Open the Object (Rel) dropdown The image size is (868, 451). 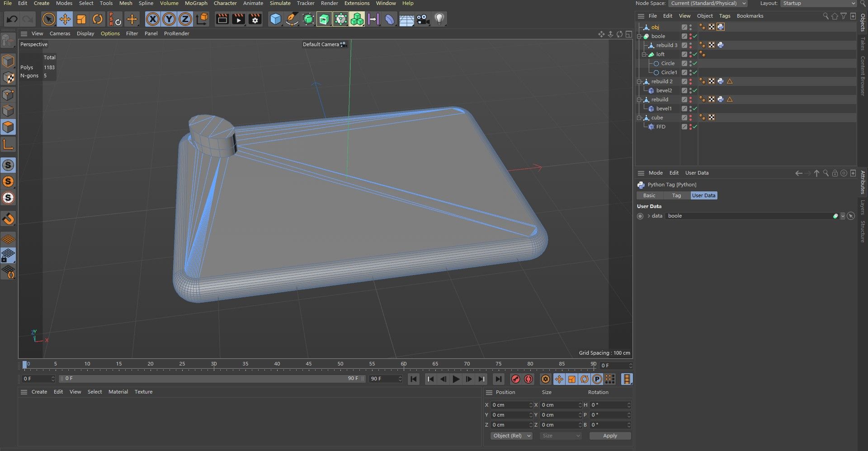511,436
